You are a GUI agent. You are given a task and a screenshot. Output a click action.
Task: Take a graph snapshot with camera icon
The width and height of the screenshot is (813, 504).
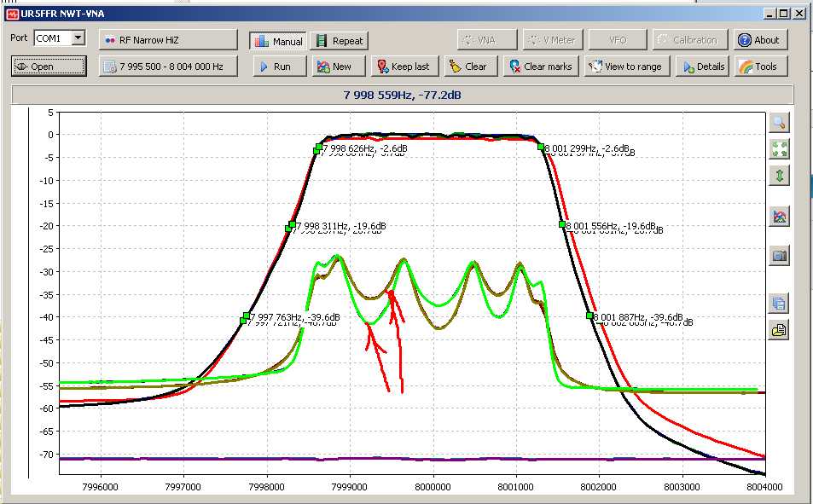[778, 255]
